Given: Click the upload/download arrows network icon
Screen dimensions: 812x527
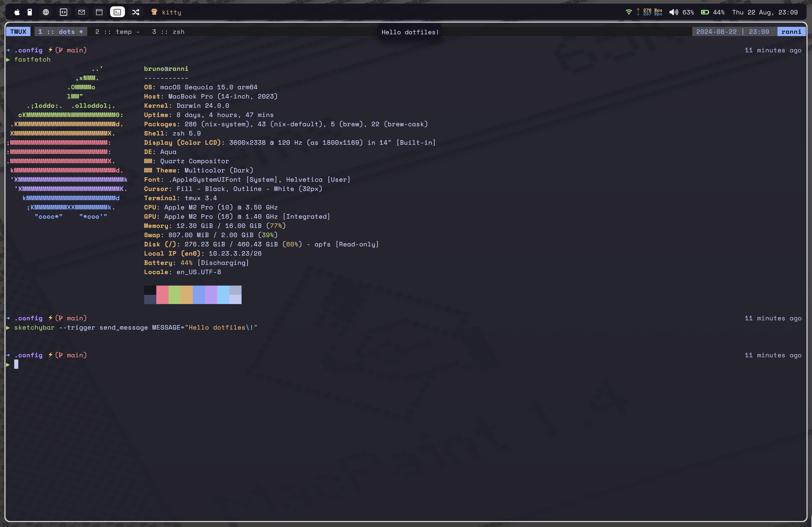Looking at the screenshot, I should (x=638, y=12).
